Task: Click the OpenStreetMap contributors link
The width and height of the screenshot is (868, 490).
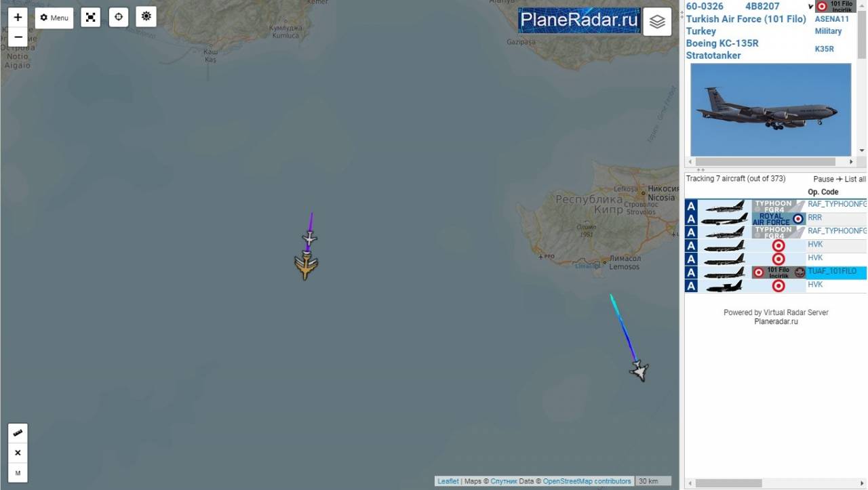Action: pos(587,481)
